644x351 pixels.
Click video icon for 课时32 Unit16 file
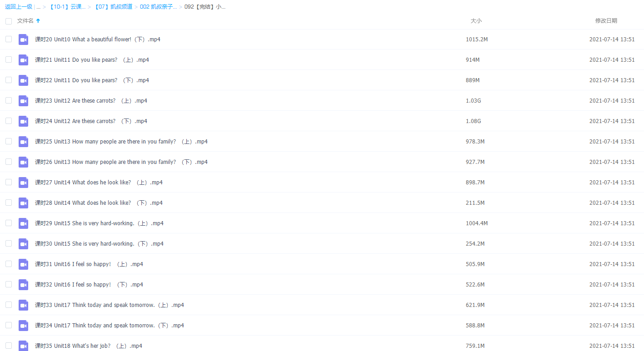point(23,285)
